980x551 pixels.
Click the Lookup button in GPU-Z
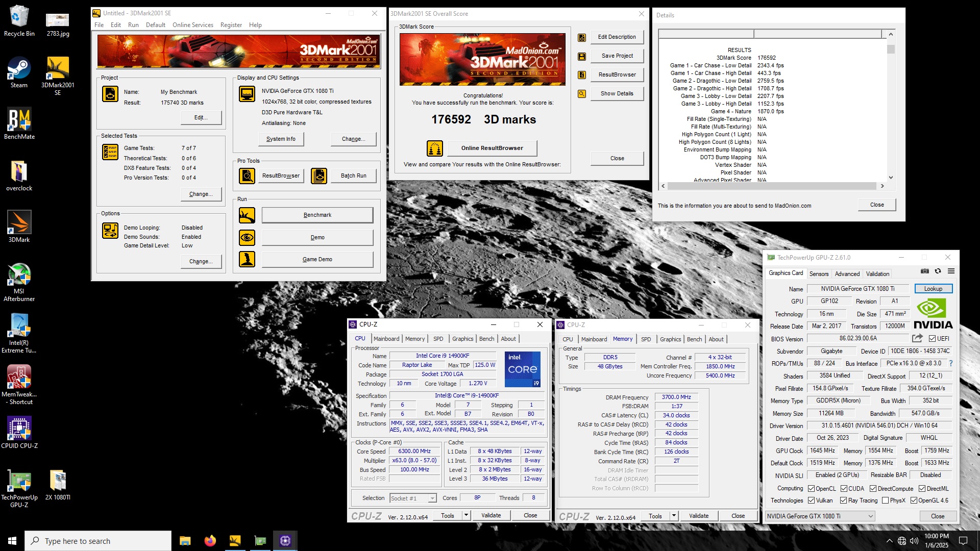933,289
